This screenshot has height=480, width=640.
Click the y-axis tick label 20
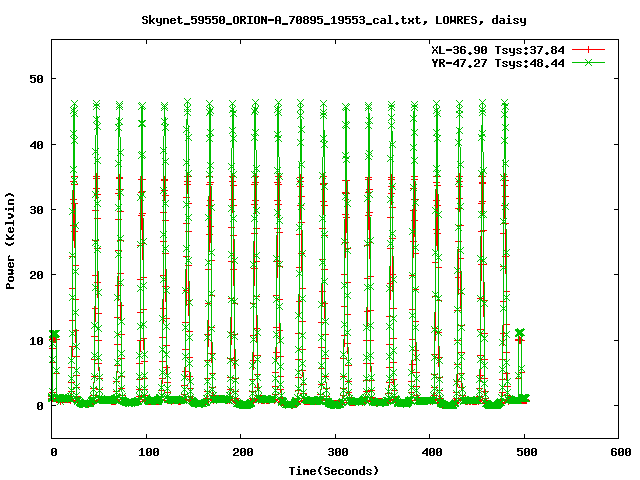tap(37, 275)
